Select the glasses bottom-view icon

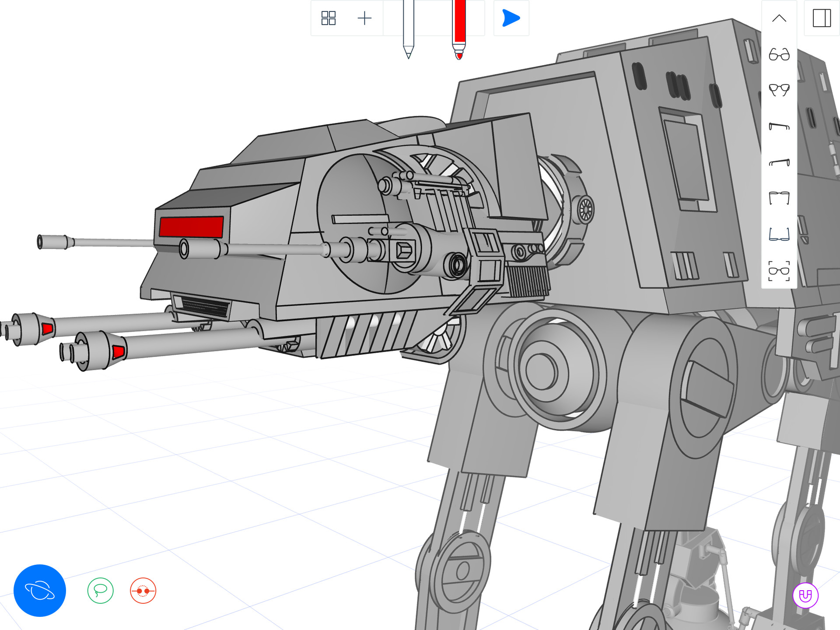[779, 234]
